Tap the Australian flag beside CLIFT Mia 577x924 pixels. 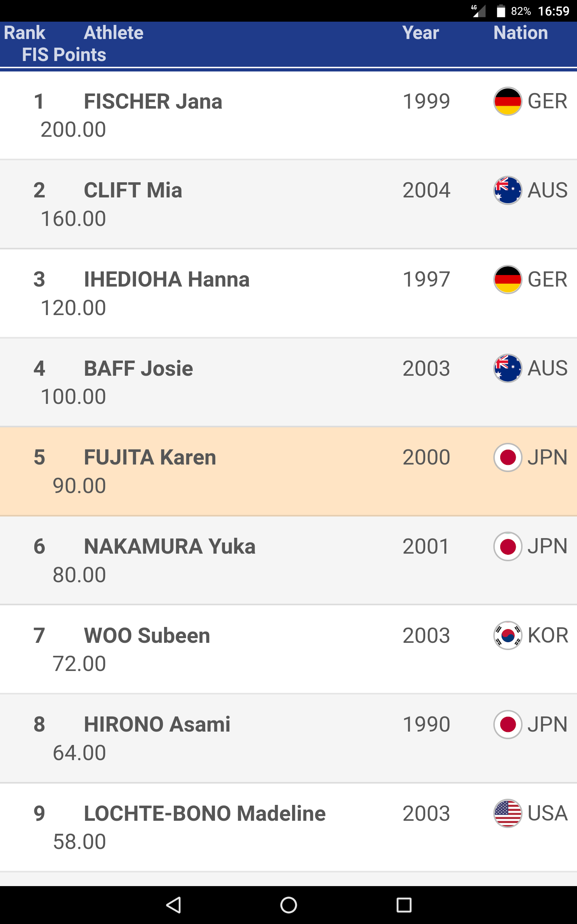coord(507,190)
